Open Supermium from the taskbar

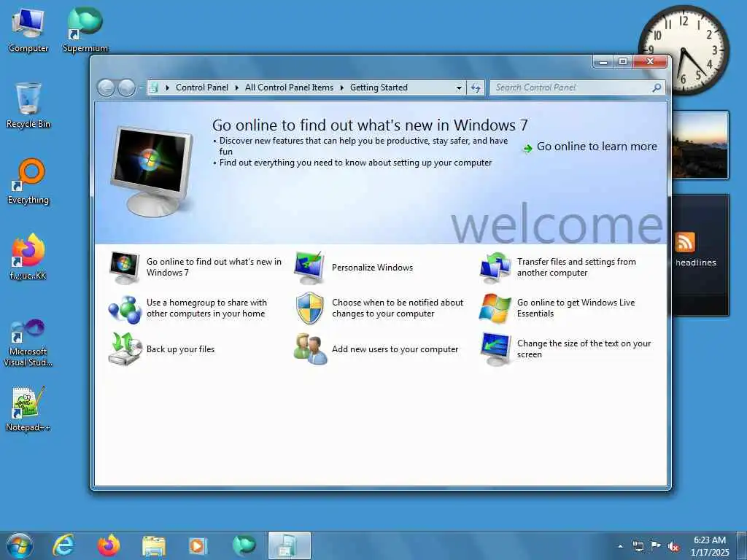(244, 545)
